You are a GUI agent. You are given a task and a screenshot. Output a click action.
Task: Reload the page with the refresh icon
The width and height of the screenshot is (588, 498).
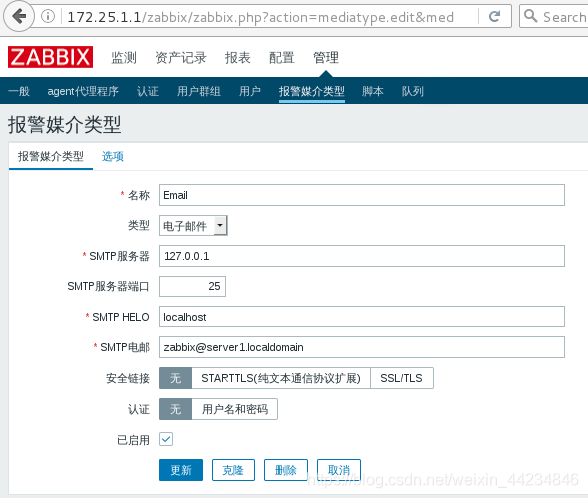[495, 16]
